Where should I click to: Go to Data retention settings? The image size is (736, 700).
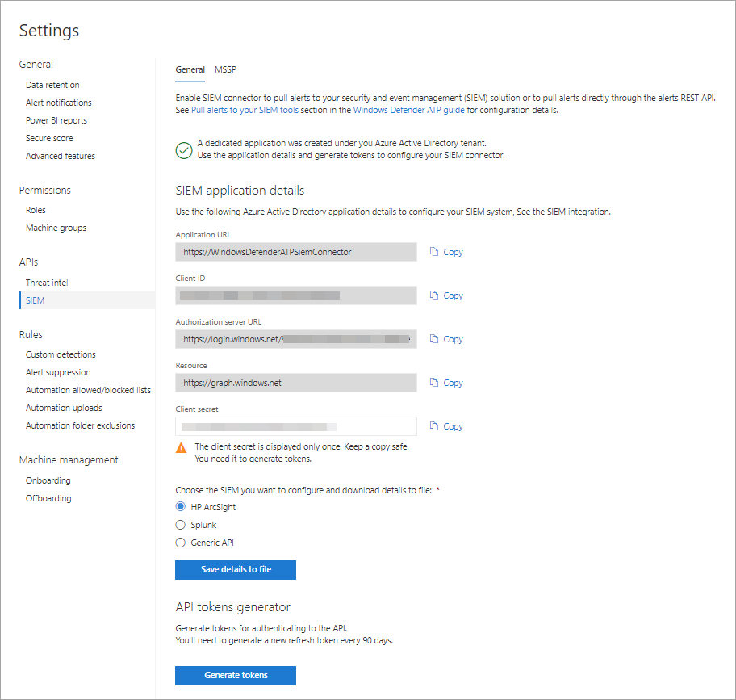tap(52, 85)
